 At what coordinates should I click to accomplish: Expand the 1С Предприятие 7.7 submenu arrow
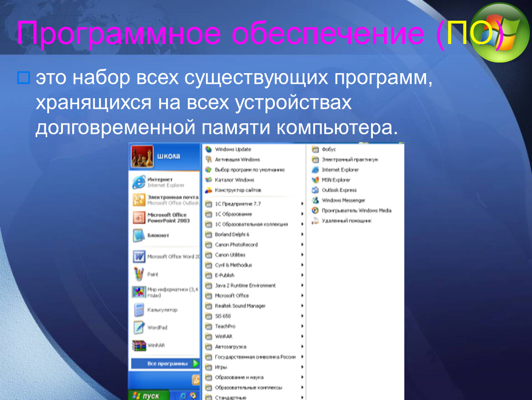point(302,204)
